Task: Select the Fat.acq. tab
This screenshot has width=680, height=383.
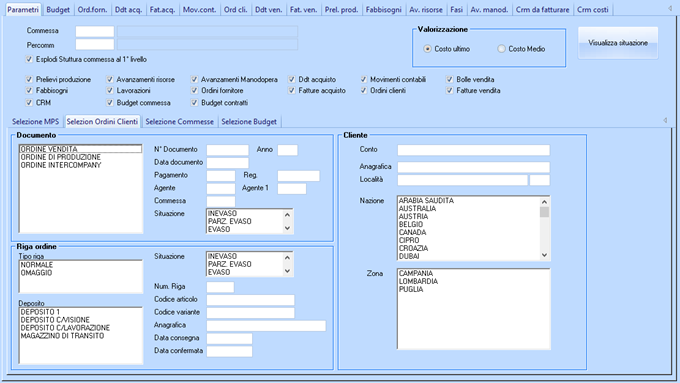Action: [x=162, y=10]
